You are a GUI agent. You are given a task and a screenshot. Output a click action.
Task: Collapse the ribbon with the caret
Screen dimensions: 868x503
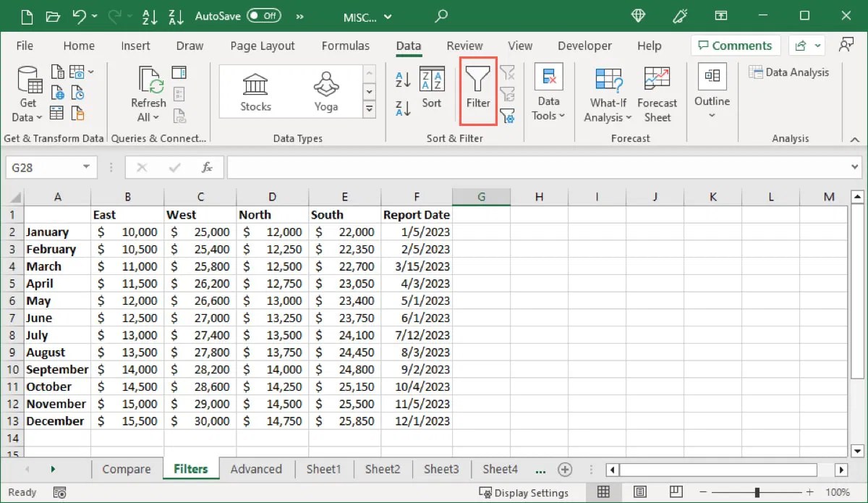pos(855,138)
